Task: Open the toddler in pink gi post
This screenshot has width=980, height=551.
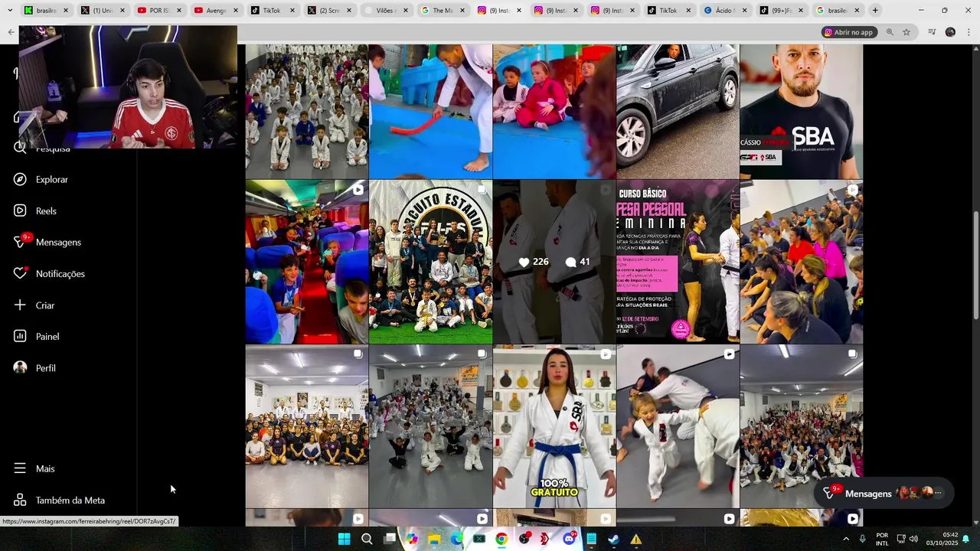Action: click(x=554, y=112)
